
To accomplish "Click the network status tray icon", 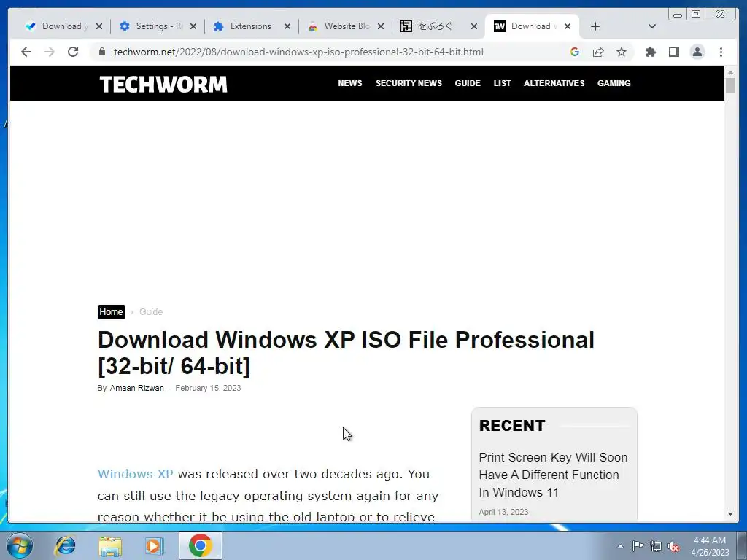I will [656, 546].
